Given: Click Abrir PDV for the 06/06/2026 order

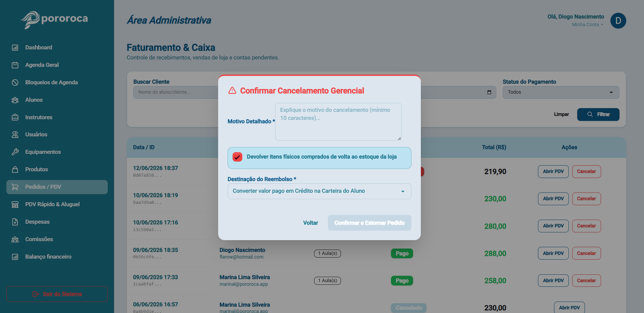Looking at the screenshot, I should [569, 308].
